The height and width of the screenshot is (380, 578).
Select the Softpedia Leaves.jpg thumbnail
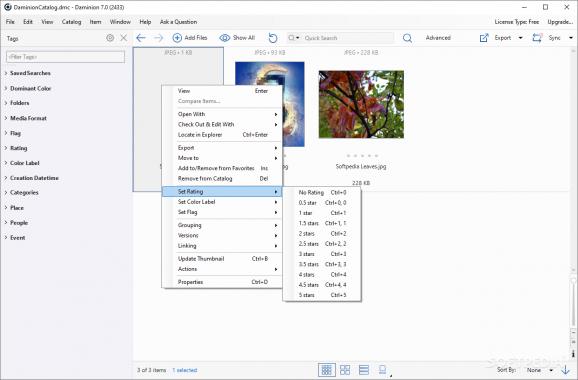click(x=361, y=104)
